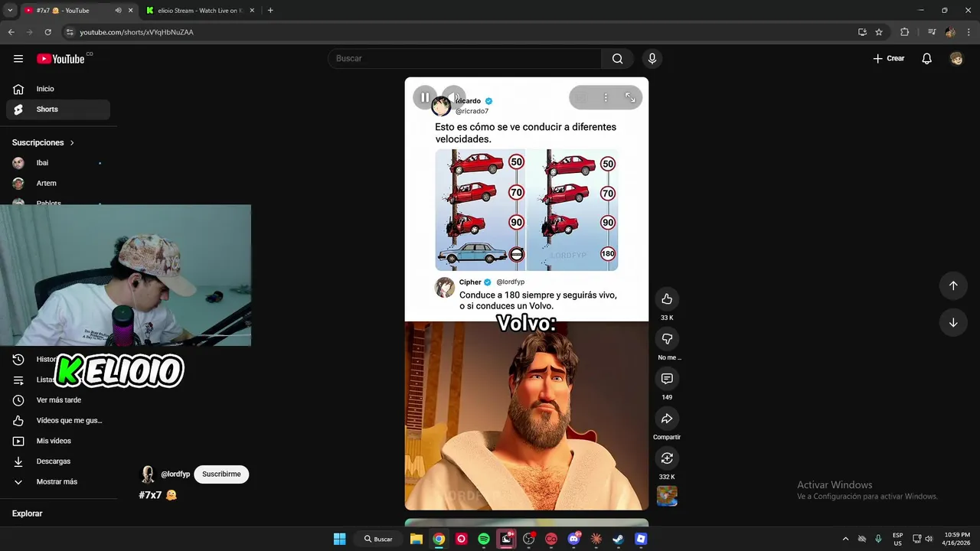This screenshot has width=980, height=551.
Task: Open Descargas in sidebar
Action: [x=58, y=461]
